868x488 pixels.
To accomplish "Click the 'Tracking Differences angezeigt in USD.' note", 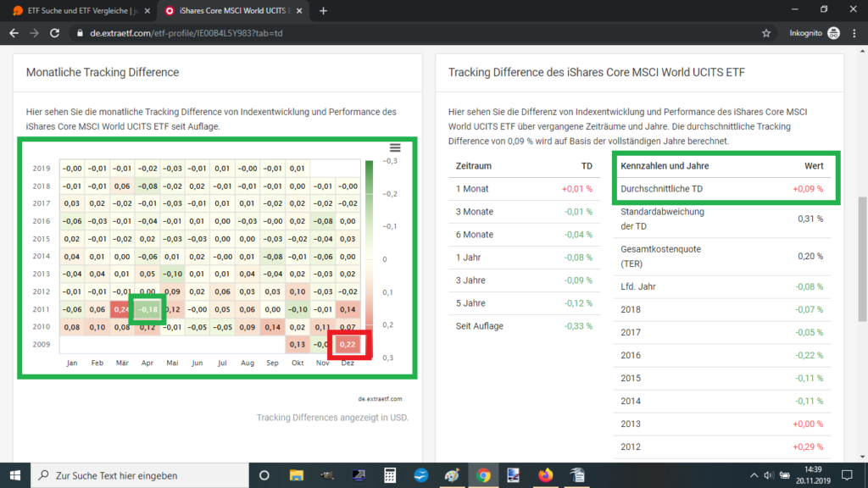I will 332,418.
